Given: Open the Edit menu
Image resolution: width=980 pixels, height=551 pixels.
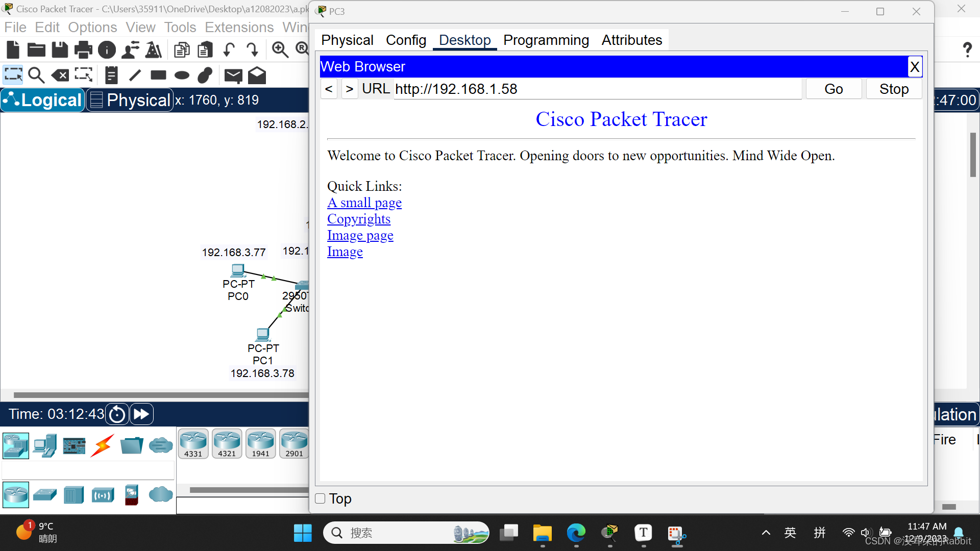Looking at the screenshot, I should click(47, 27).
